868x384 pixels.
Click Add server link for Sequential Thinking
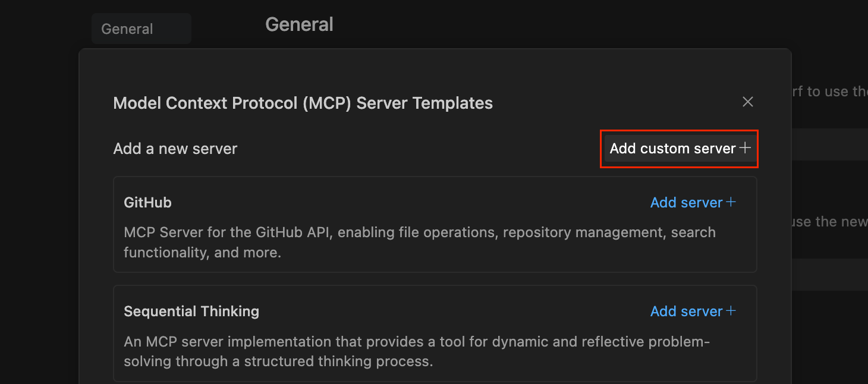pyautogui.click(x=686, y=311)
